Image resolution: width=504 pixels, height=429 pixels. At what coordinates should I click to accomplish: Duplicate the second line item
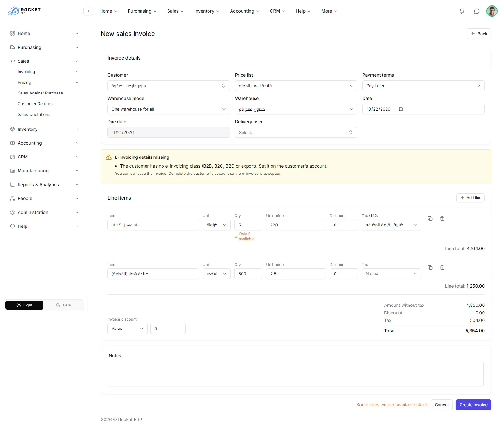point(430,267)
